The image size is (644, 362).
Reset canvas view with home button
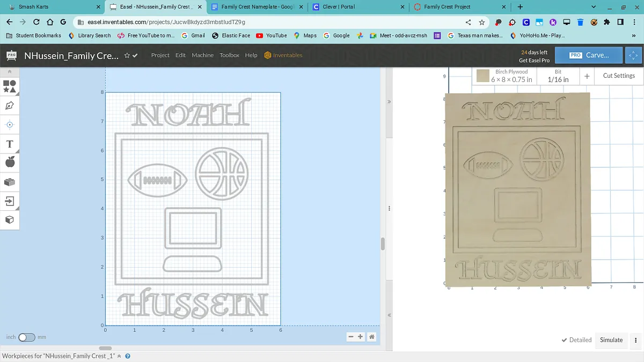(371, 337)
